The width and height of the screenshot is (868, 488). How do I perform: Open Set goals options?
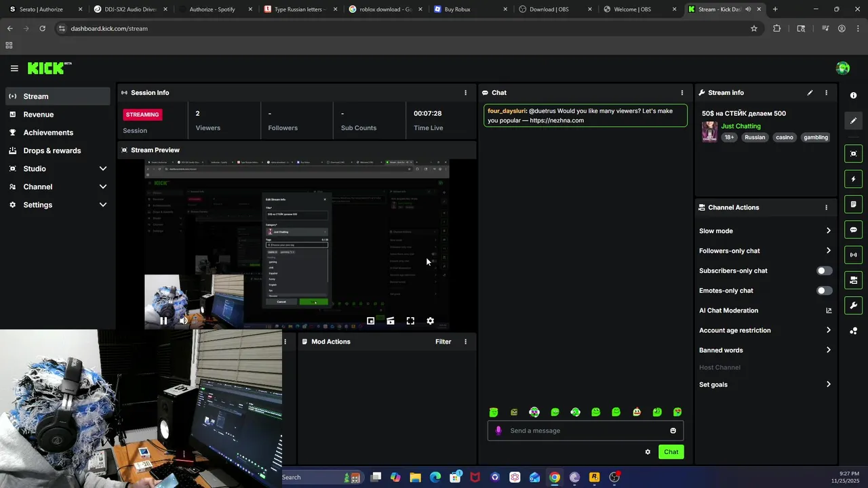click(x=765, y=384)
